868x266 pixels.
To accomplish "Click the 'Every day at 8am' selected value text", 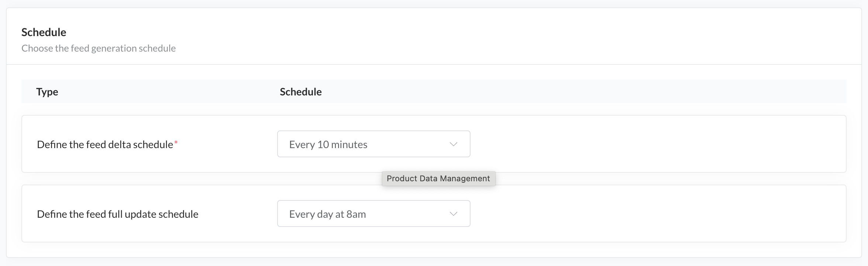I will (327, 214).
